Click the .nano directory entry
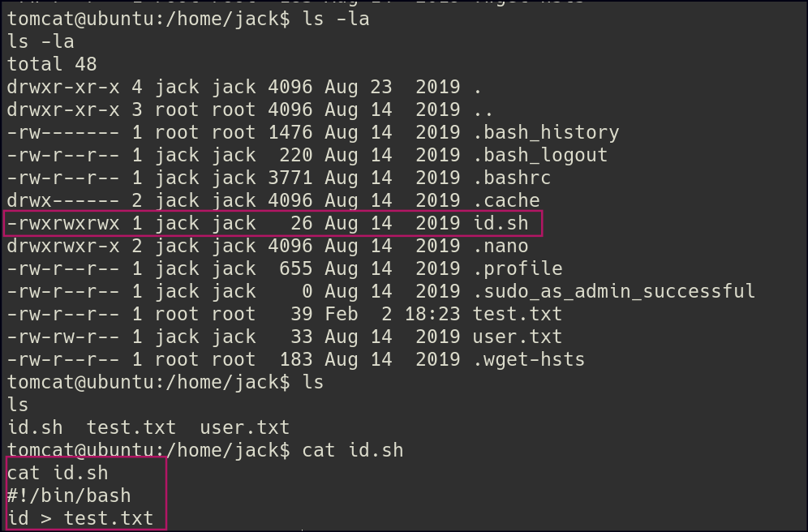 coord(501,246)
